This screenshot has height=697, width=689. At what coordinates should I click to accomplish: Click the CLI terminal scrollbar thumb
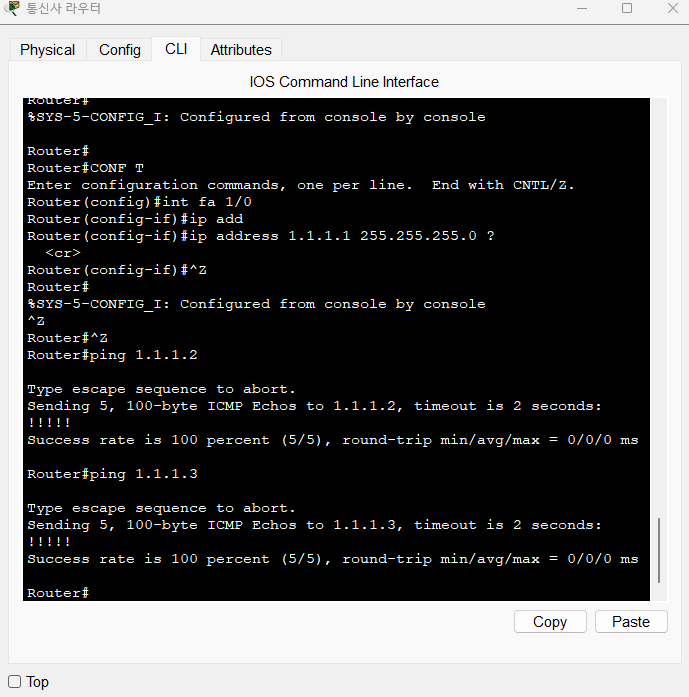[659, 550]
